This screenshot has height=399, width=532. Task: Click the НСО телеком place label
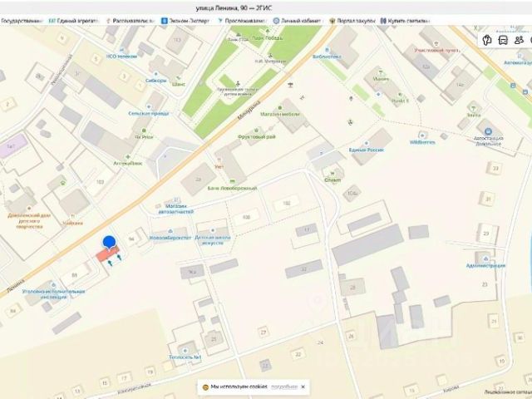pyautogui.click(x=121, y=57)
